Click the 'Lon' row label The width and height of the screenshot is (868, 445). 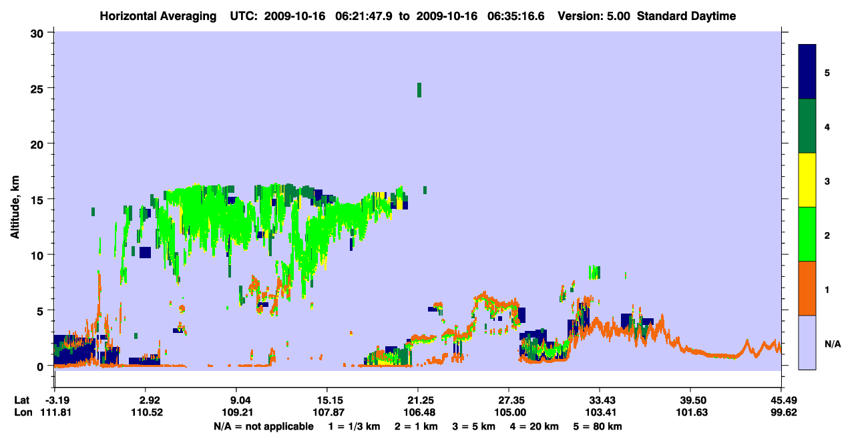(22, 413)
